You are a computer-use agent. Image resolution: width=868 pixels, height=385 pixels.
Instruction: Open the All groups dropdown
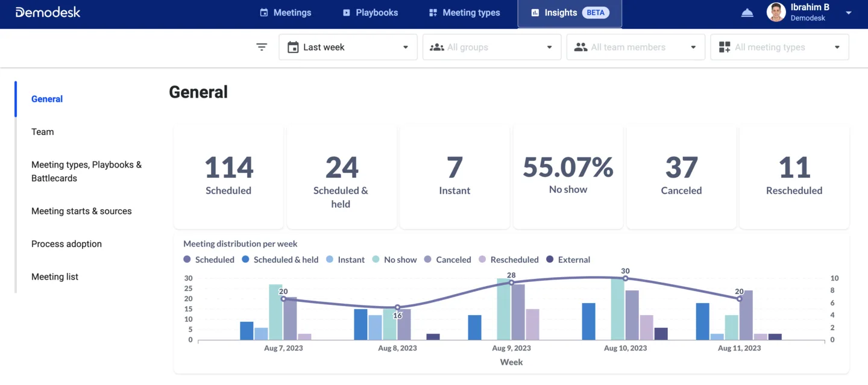coord(492,47)
